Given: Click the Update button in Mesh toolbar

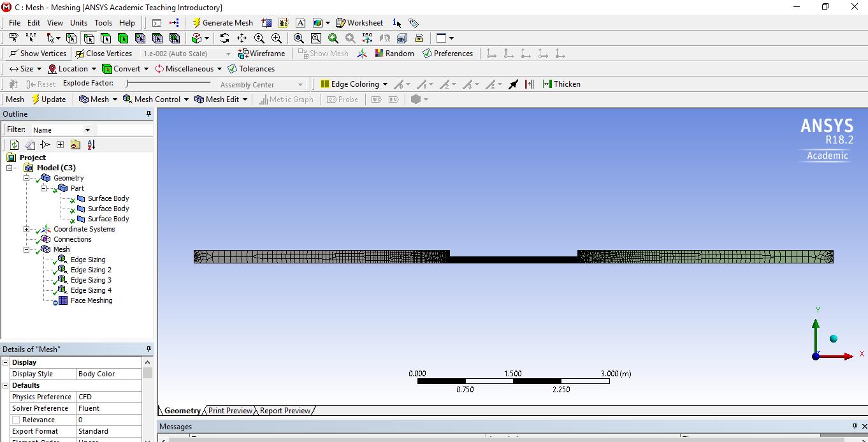Looking at the screenshot, I should [x=48, y=99].
